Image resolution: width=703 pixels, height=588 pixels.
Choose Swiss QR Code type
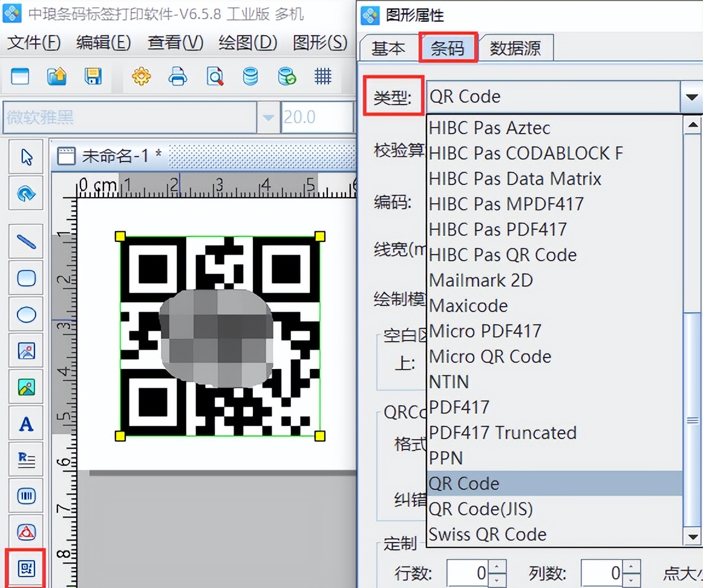click(554, 535)
